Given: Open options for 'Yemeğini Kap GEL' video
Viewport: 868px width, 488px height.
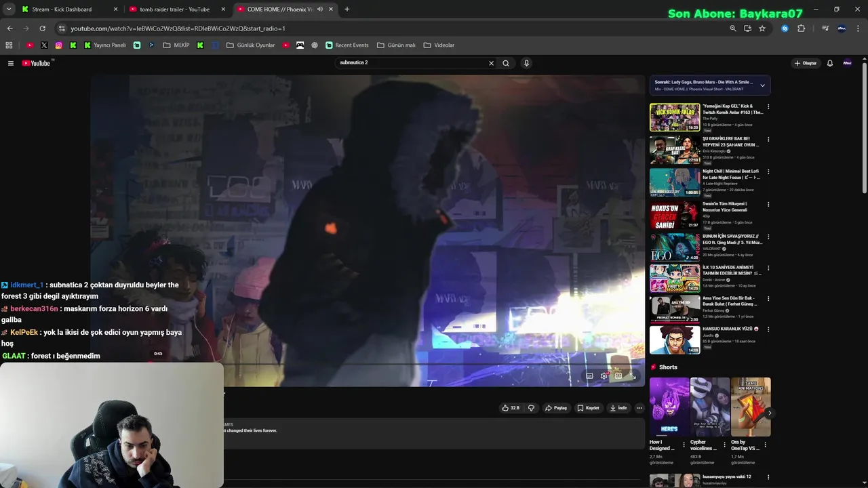Looking at the screenshot, I should (768, 107).
